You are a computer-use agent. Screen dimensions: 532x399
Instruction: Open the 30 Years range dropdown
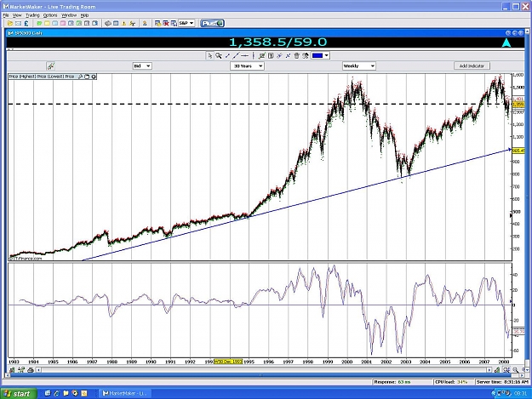[x=247, y=66]
